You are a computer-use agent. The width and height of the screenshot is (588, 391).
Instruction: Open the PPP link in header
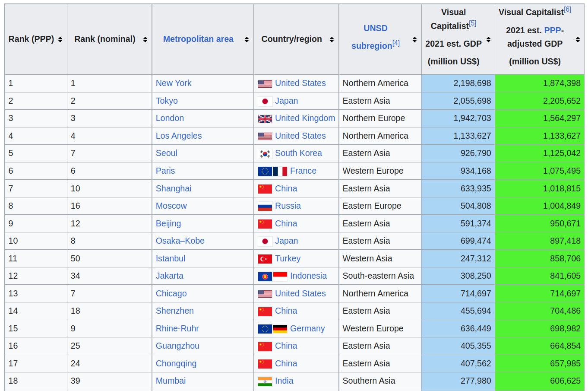pyautogui.click(x=552, y=30)
